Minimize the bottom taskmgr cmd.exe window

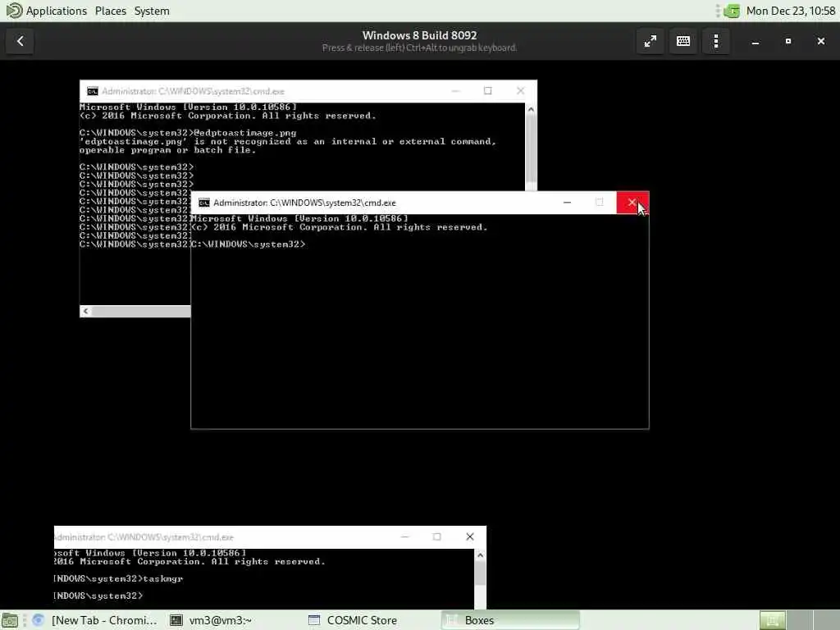tap(405, 536)
